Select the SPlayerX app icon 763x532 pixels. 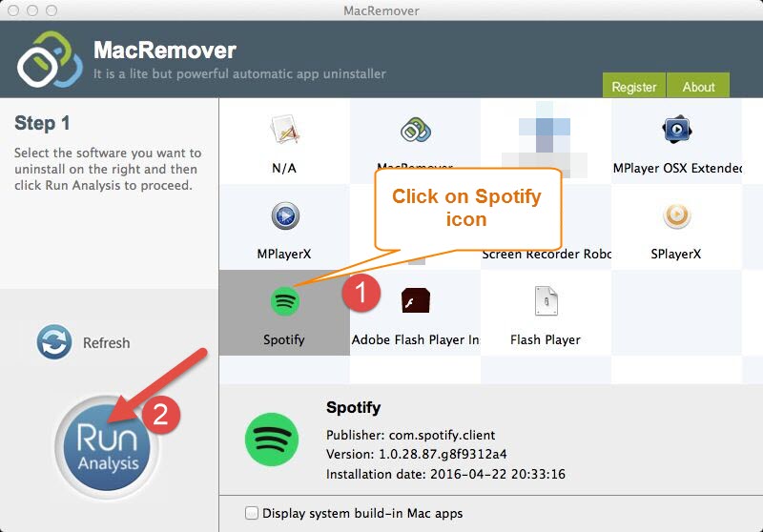point(677,215)
